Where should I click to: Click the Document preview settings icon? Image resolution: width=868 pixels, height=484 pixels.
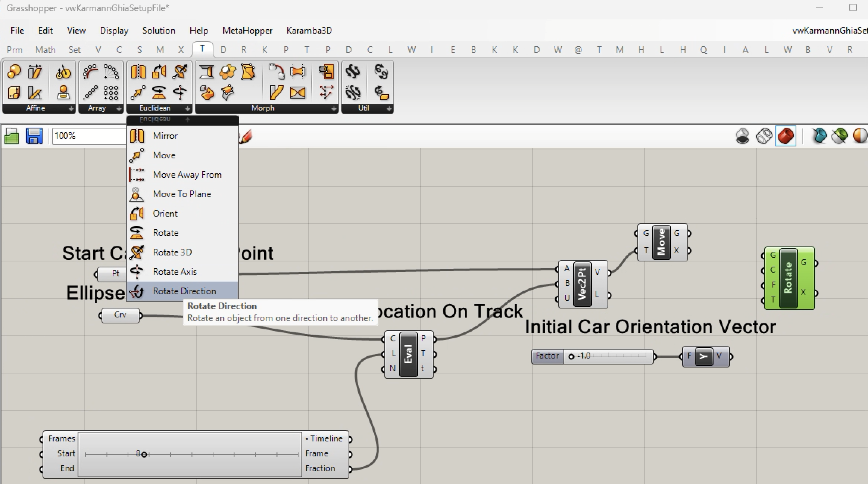click(x=819, y=136)
